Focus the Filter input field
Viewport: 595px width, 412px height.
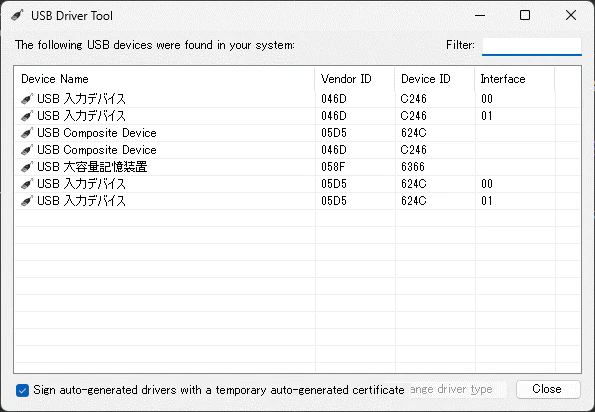(x=532, y=46)
